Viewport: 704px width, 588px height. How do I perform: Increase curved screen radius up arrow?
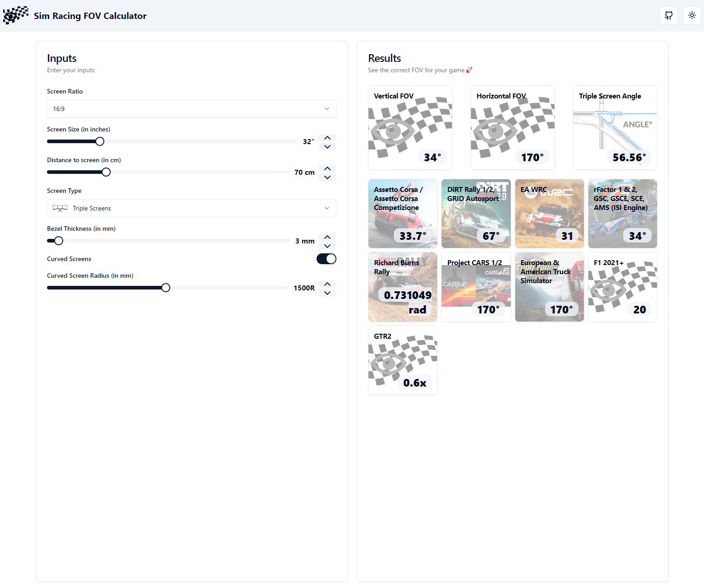pyautogui.click(x=327, y=284)
